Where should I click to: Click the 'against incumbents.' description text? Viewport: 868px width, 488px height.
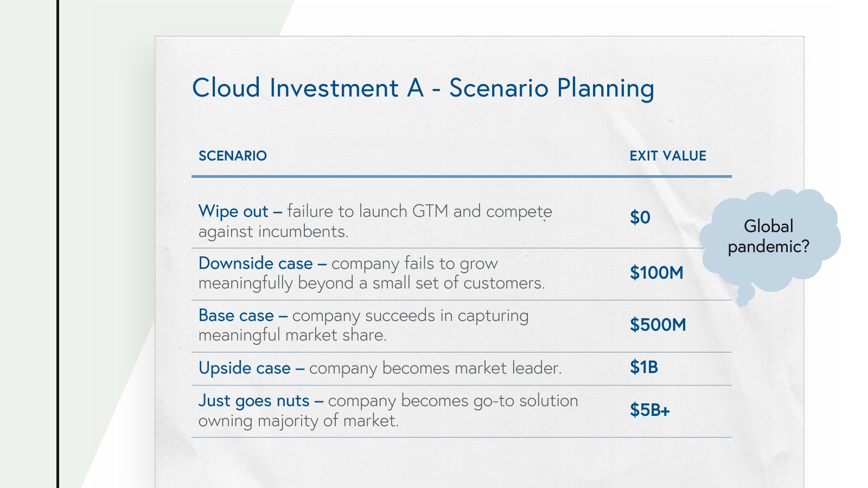point(273,232)
